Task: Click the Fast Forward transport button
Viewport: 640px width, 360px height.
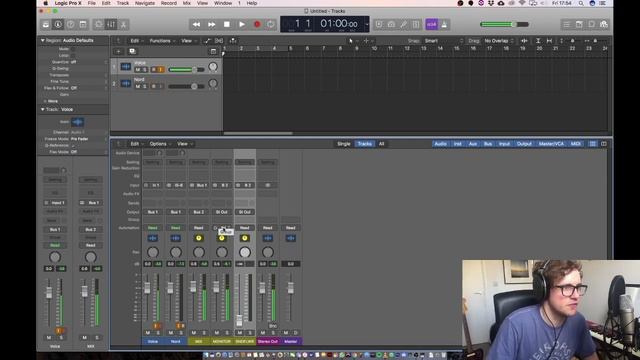Action: tap(211, 24)
